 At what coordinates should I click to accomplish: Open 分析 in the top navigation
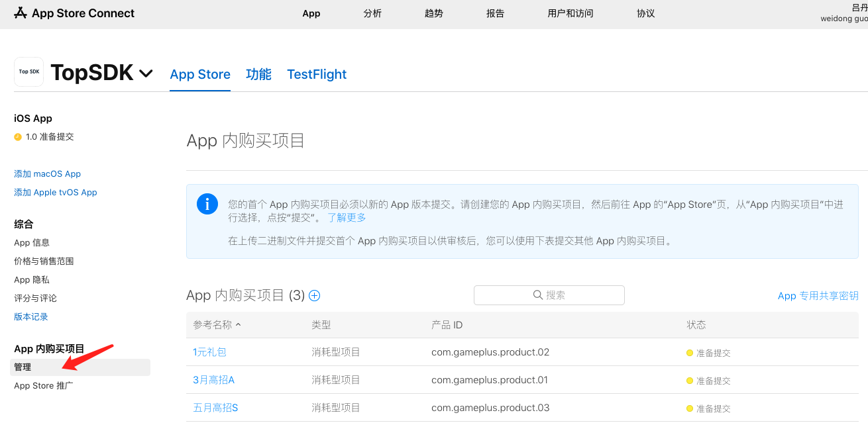pos(372,13)
